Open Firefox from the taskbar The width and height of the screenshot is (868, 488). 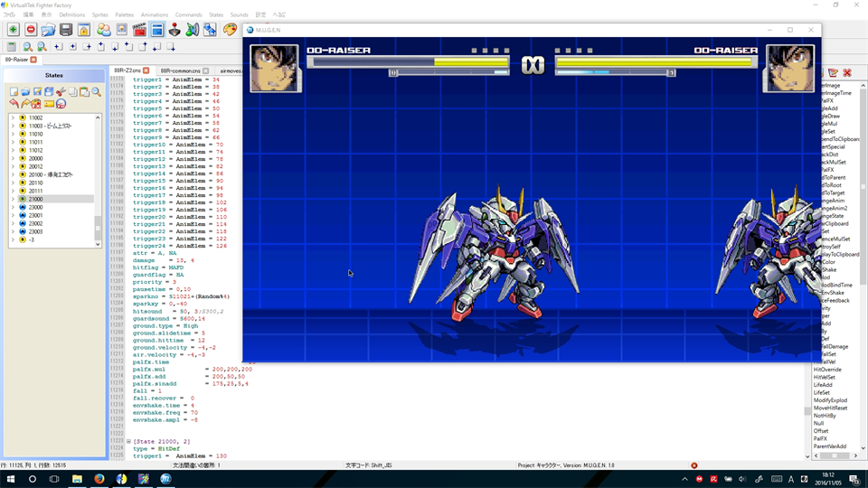coord(99,479)
